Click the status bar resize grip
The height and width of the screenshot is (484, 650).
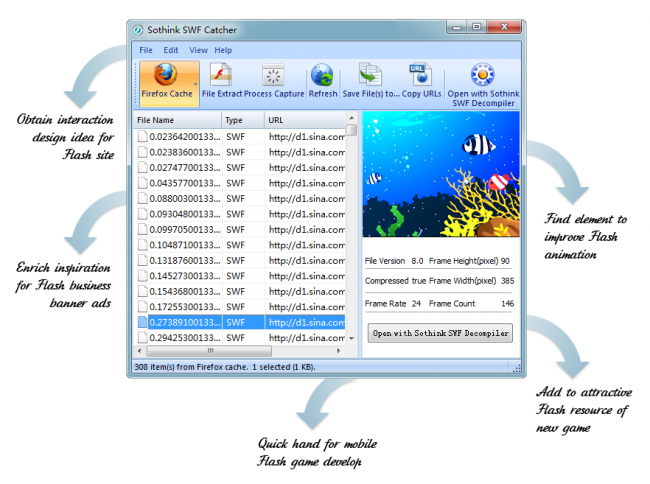point(517,368)
